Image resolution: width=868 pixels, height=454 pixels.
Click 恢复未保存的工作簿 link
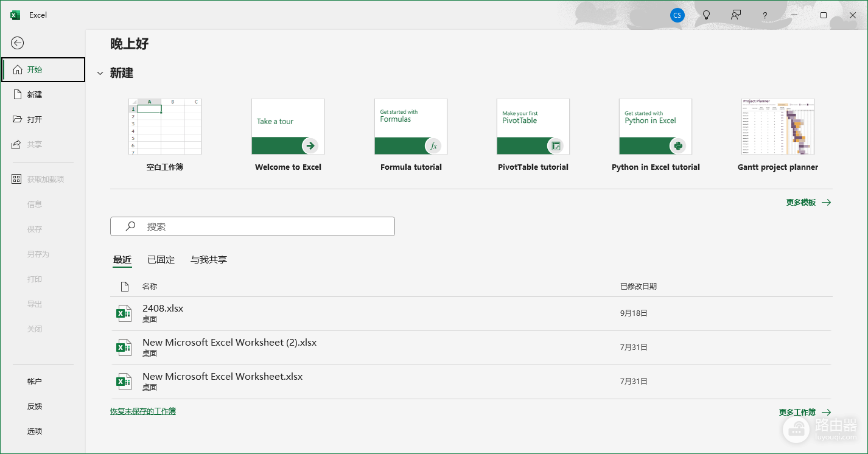click(x=143, y=411)
